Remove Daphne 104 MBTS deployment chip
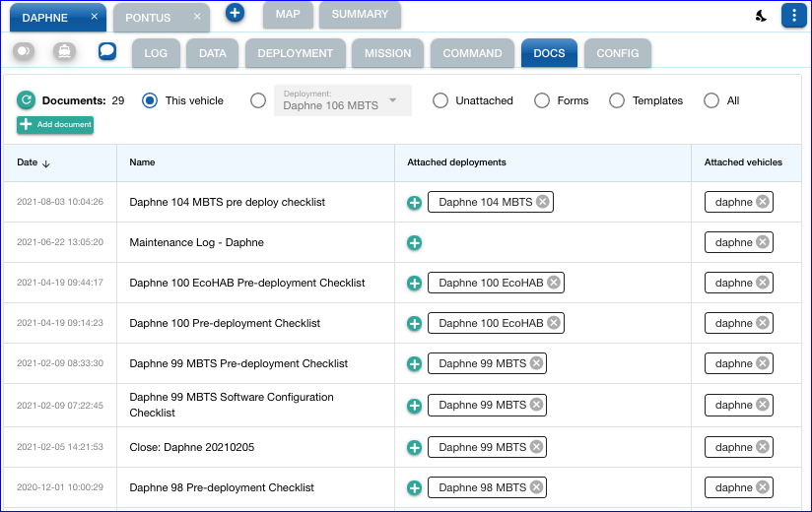Image resolution: width=812 pixels, height=512 pixels. [543, 202]
